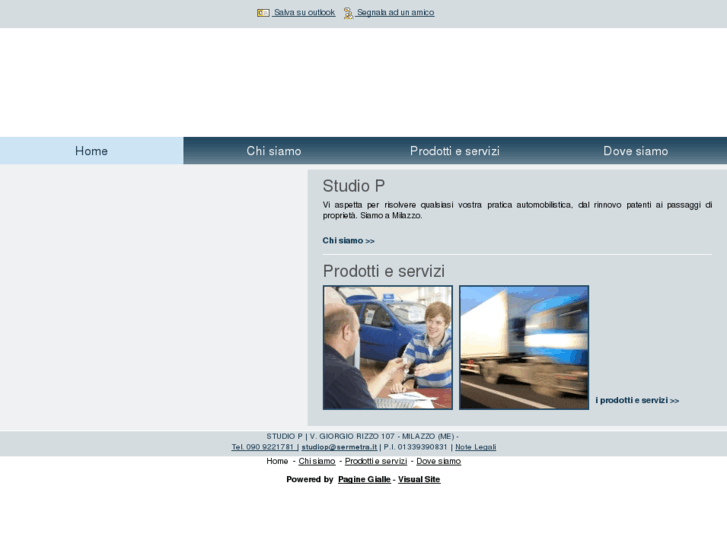Click 'V. GIORGIO RIZZO 107' address text
The height and width of the screenshot is (545, 727).
[x=352, y=436]
